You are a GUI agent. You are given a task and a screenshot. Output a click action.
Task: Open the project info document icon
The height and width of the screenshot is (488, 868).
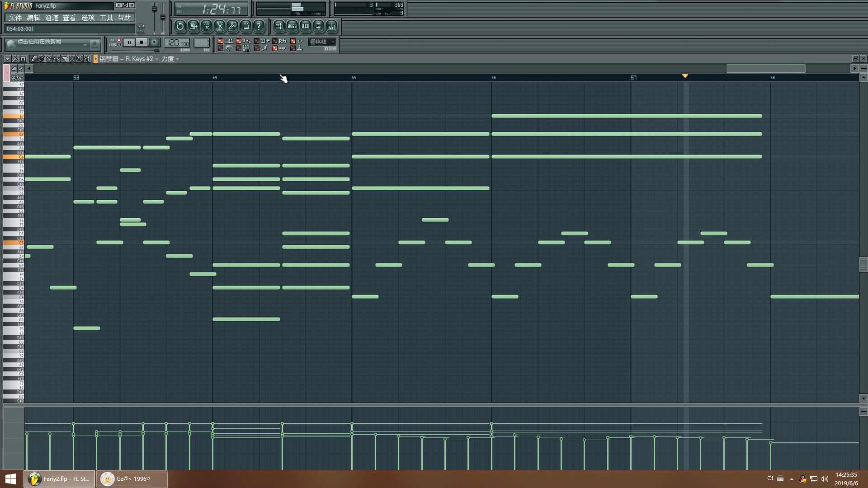pos(246,26)
